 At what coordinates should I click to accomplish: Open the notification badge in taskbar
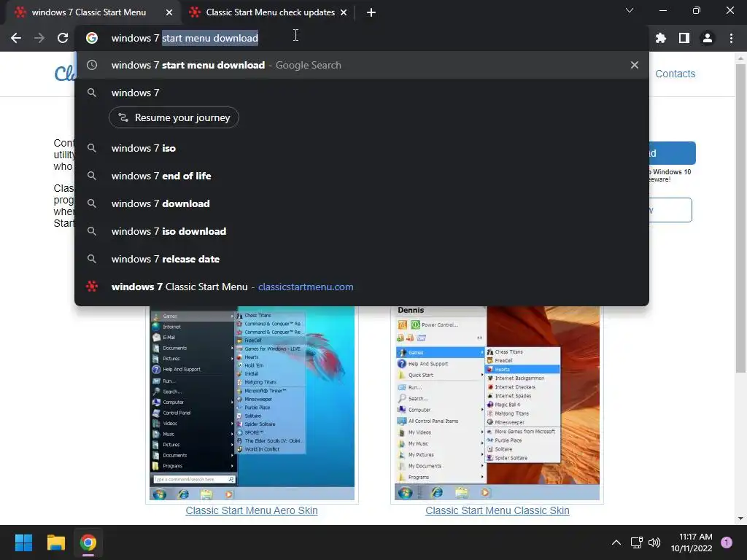(x=726, y=542)
